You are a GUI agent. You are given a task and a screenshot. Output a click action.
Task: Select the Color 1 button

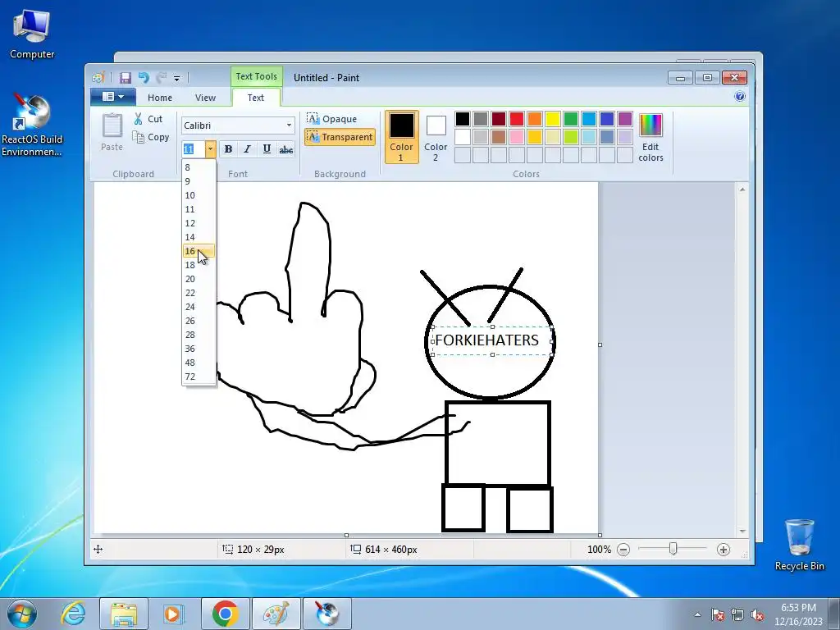(x=401, y=137)
